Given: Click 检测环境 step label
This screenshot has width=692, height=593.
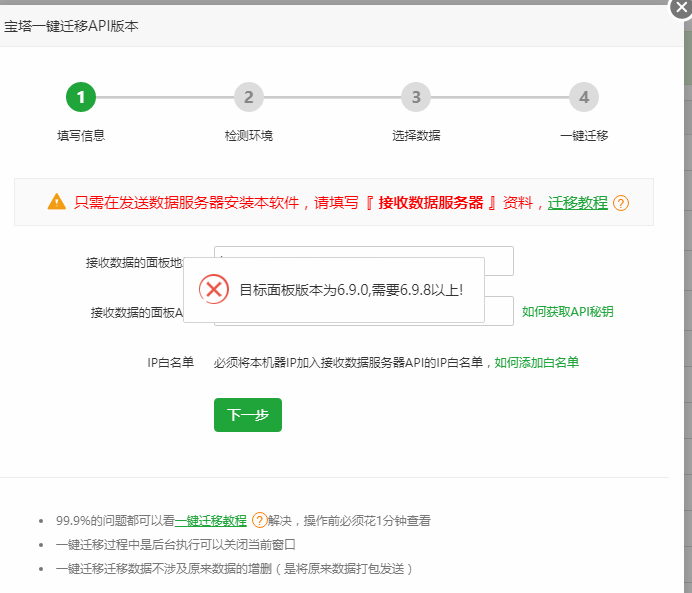Looking at the screenshot, I should point(248,135).
